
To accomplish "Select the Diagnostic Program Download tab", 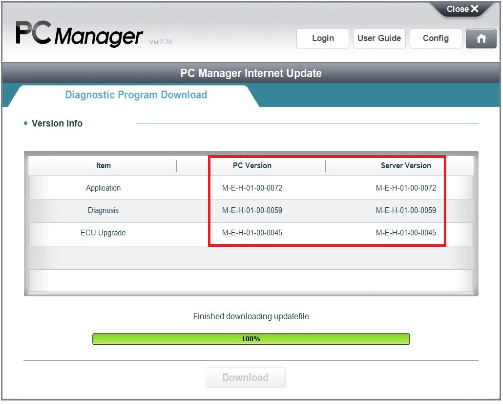I will [136, 95].
